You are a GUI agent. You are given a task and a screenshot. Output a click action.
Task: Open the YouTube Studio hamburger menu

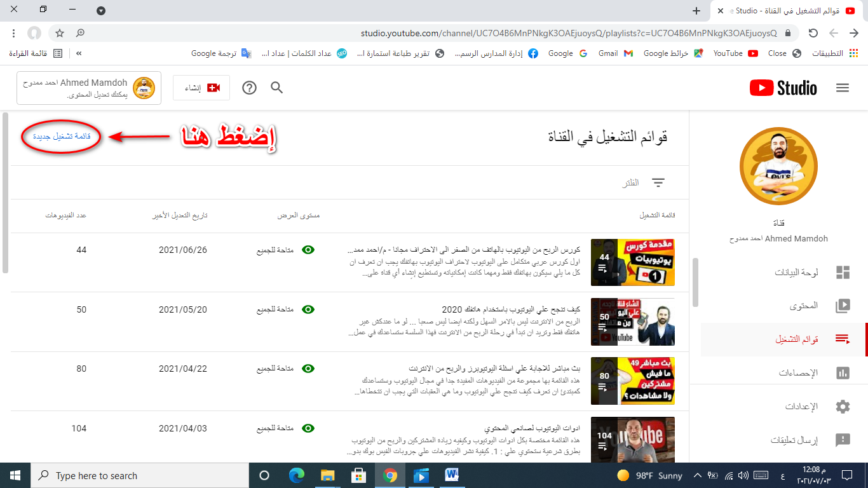tap(843, 88)
